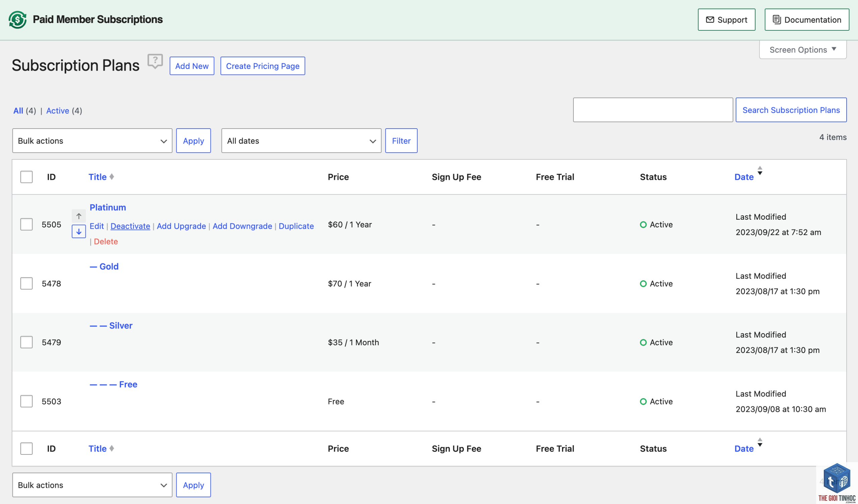Open the help question-mark bubble icon
The height and width of the screenshot is (504, 858).
(155, 61)
